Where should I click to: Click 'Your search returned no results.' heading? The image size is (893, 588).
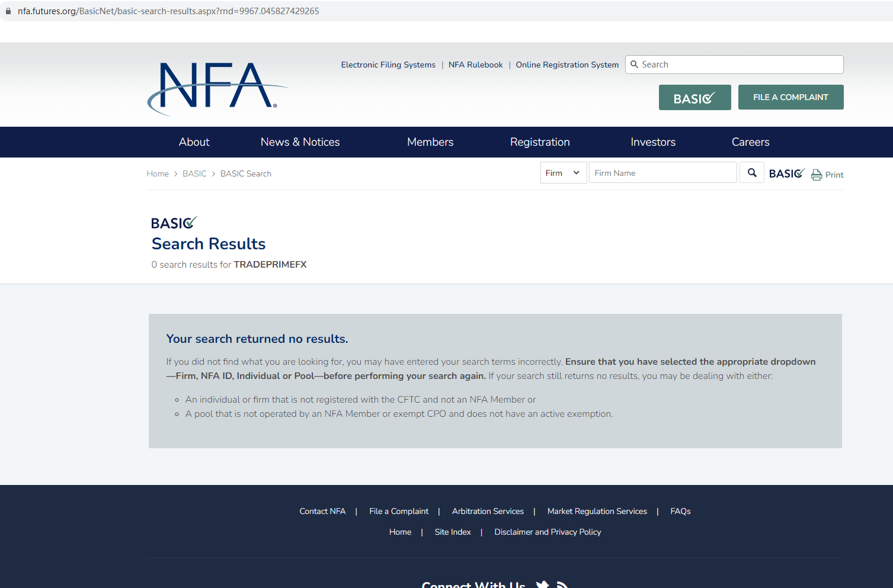click(x=257, y=339)
